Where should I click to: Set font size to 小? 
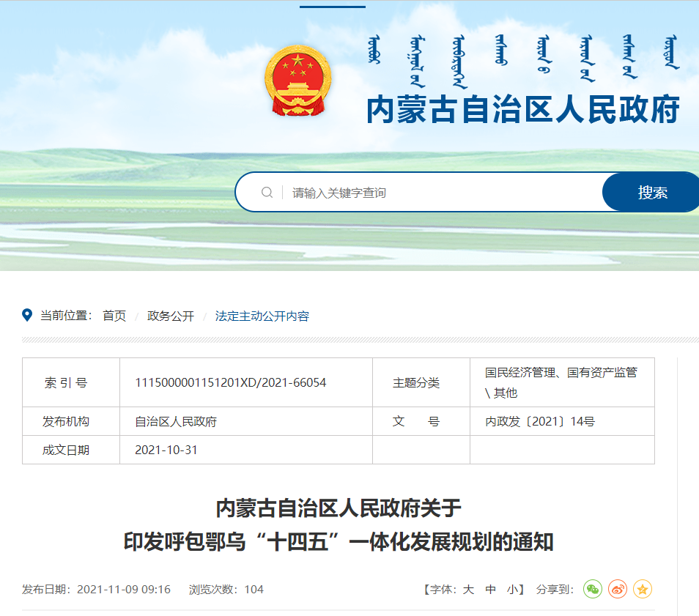512,590
